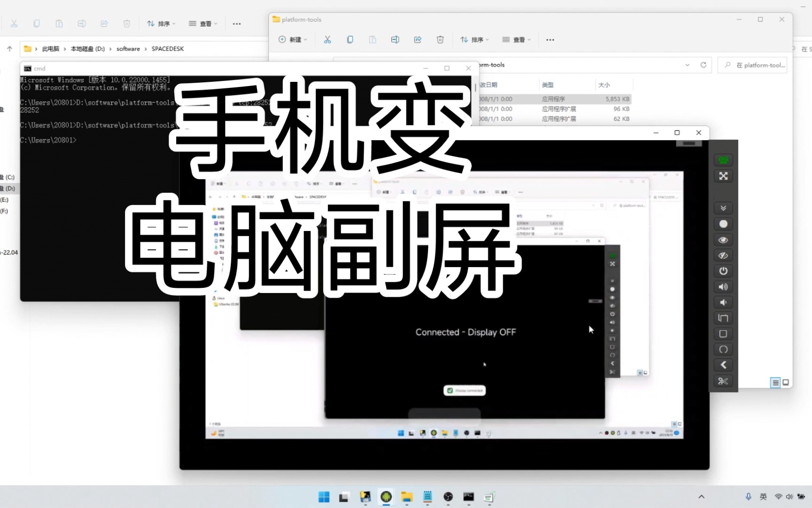Viewport: 812px width, 508px height.
Task: Click the rename icon in the SPACEDESK explorer toolbar
Action: [x=82, y=24]
